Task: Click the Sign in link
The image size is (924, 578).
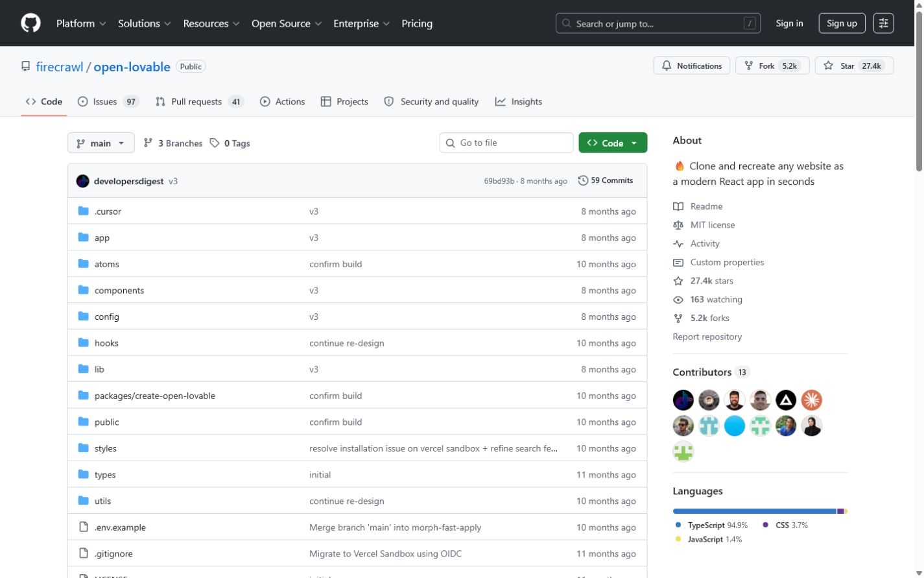Action: point(789,23)
